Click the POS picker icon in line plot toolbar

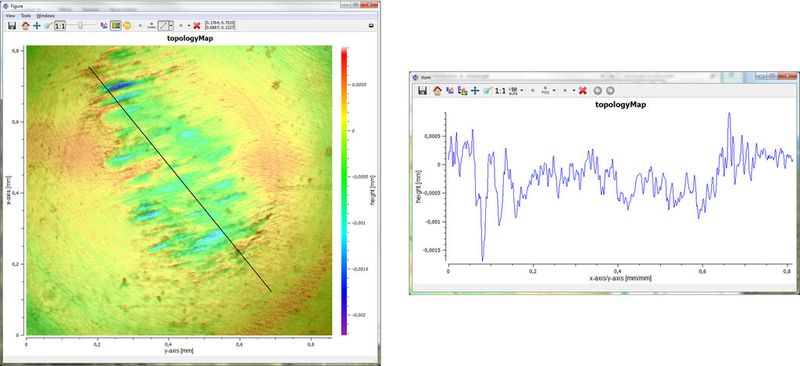(545, 90)
